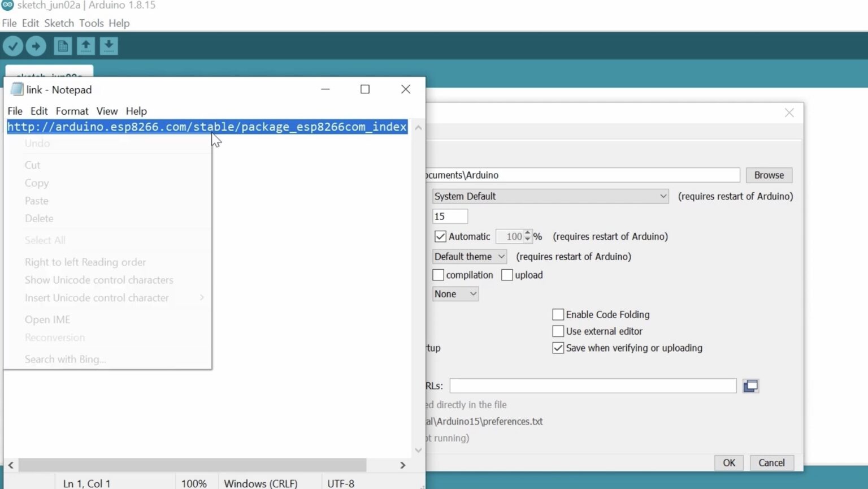Click the Arduino Verify checkmark icon

[x=13, y=46]
